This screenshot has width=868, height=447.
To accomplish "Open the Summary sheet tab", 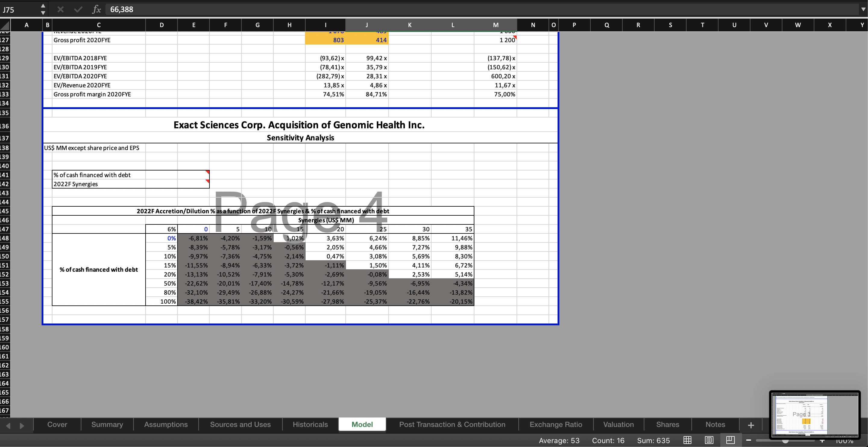I will point(107,424).
